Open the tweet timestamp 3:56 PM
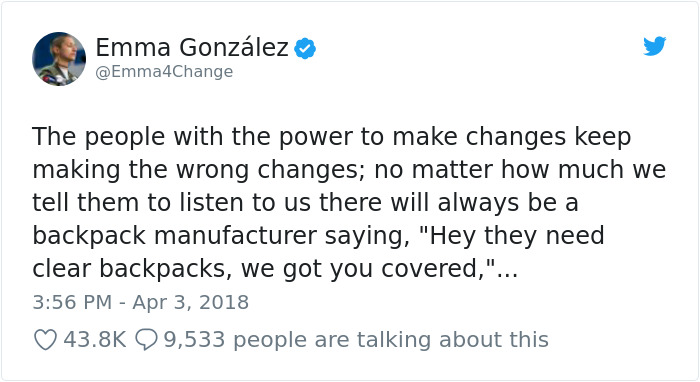700x382 pixels. tap(72, 303)
